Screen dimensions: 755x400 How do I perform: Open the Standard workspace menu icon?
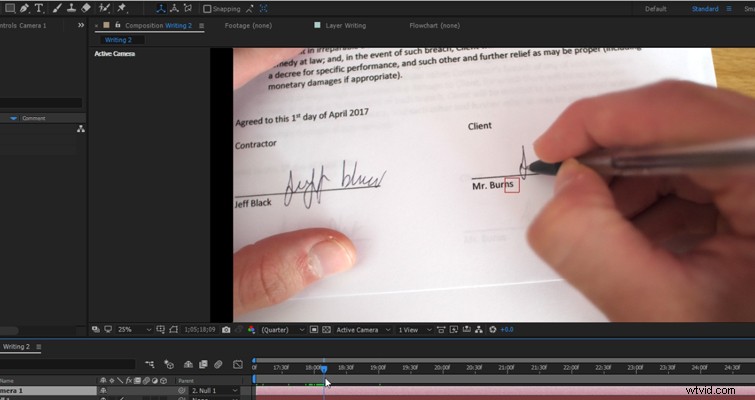click(729, 9)
